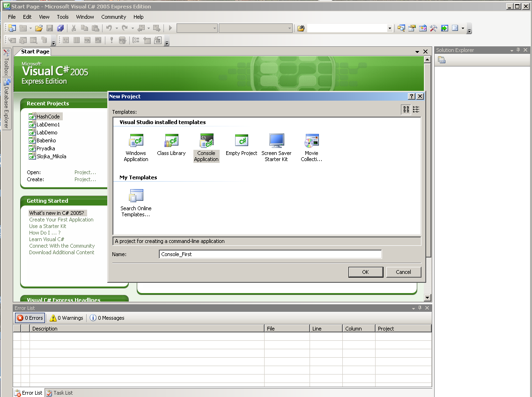Click the help question mark in New Project

click(411, 96)
